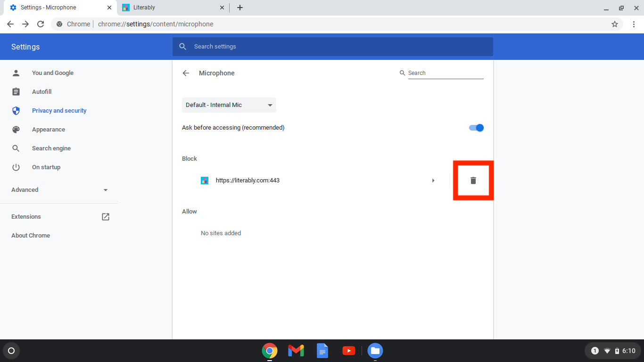Click the shield icon beside Privacy and security
The width and height of the screenshot is (644, 362).
click(16, 111)
